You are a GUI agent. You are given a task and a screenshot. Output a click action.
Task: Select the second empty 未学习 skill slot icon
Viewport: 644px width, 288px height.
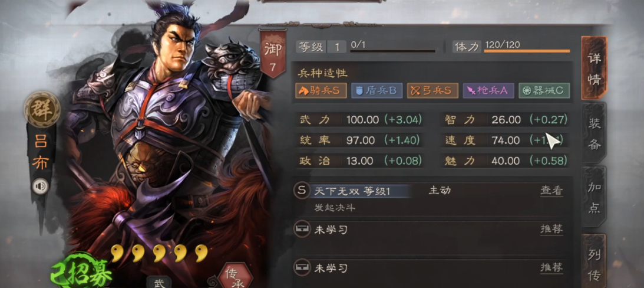tap(302, 267)
